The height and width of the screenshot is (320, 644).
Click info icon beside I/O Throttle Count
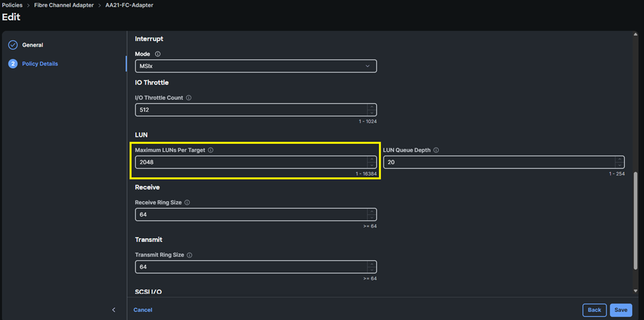189,98
